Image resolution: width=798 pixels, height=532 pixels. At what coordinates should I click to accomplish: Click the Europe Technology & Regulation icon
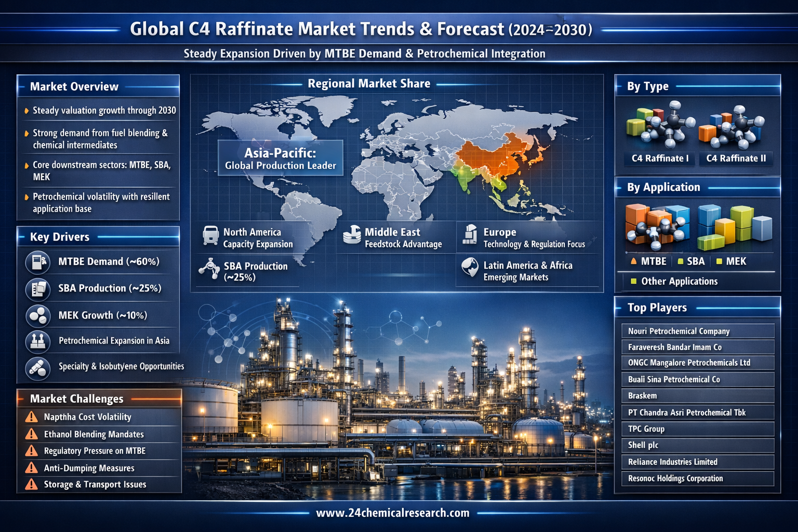coord(470,235)
